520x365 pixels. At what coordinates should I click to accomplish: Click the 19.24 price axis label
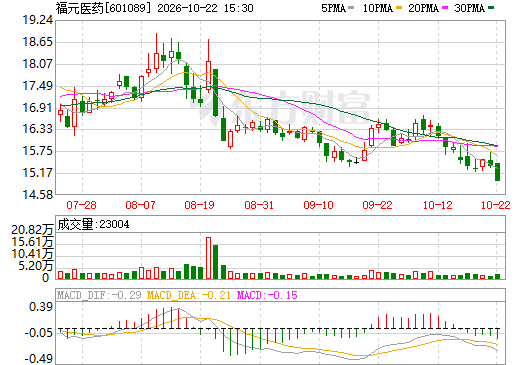tap(38, 20)
